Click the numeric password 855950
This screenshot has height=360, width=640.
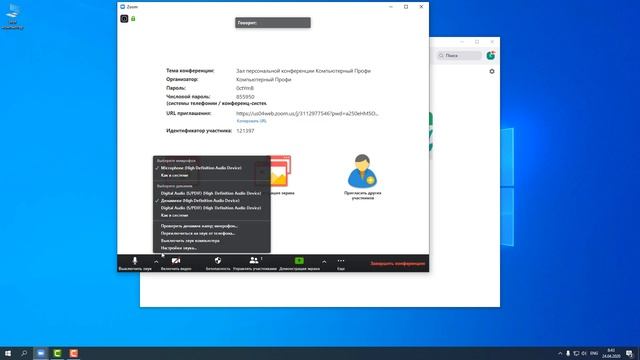point(245,97)
